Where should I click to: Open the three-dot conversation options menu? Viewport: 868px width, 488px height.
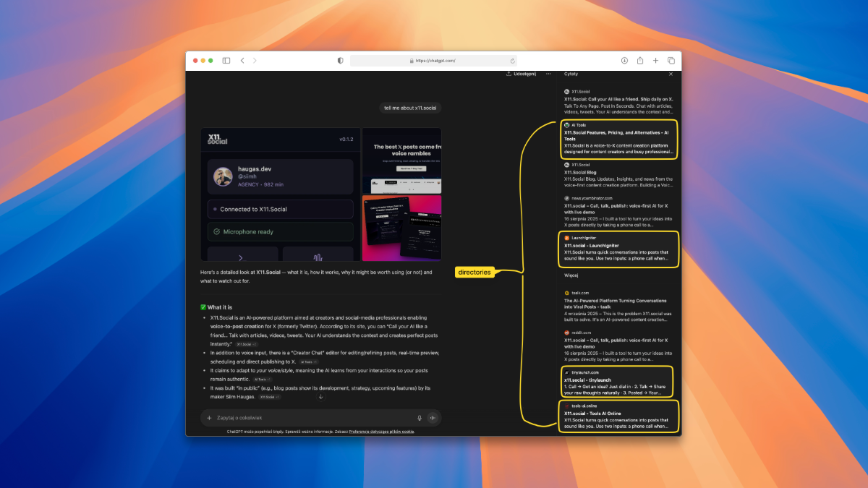click(x=548, y=74)
